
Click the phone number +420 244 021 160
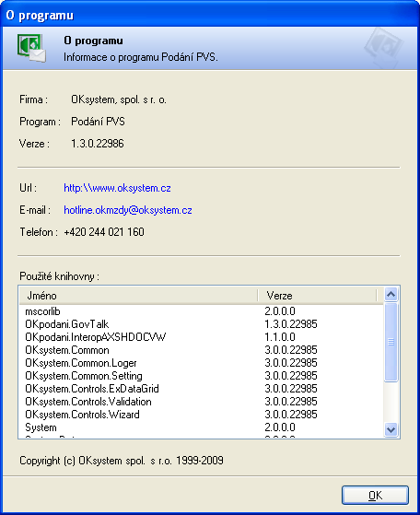pyautogui.click(x=104, y=232)
